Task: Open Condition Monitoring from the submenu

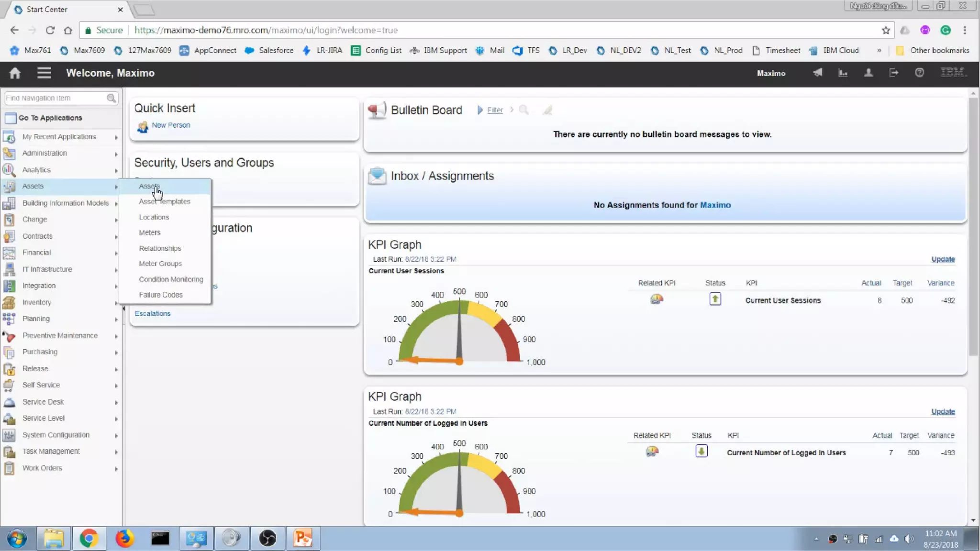Action: click(x=171, y=279)
